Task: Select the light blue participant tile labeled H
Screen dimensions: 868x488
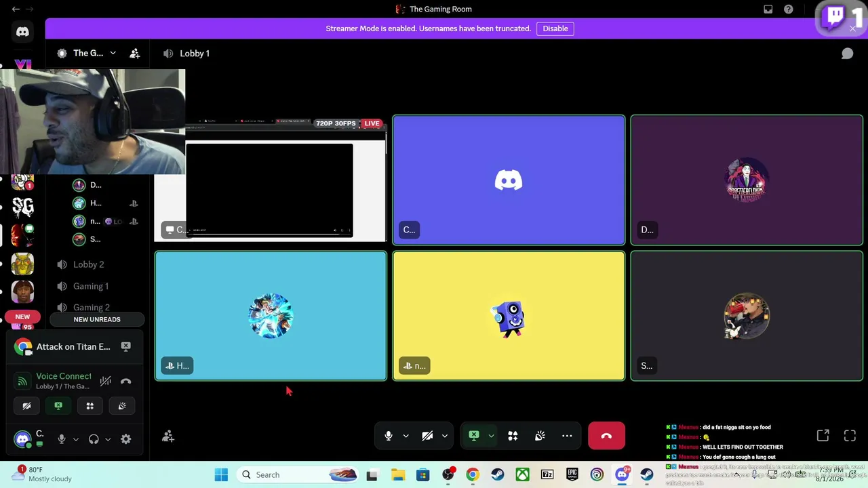Action: pyautogui.click(x=271, y=316)
